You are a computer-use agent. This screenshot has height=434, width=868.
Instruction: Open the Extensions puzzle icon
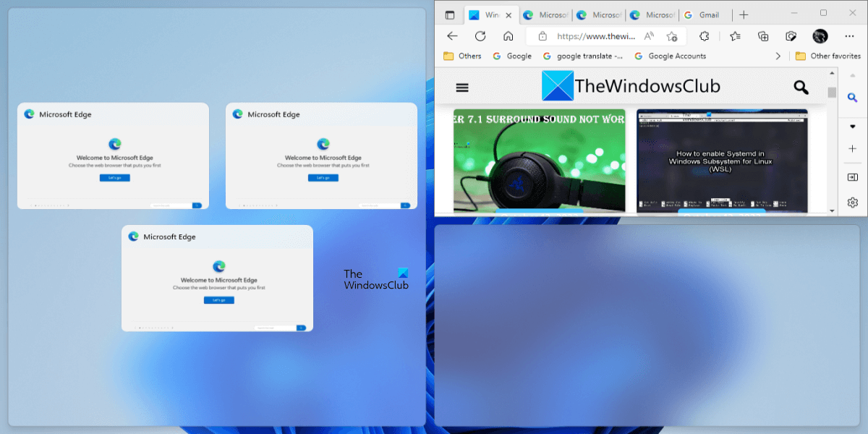[704, 36]
